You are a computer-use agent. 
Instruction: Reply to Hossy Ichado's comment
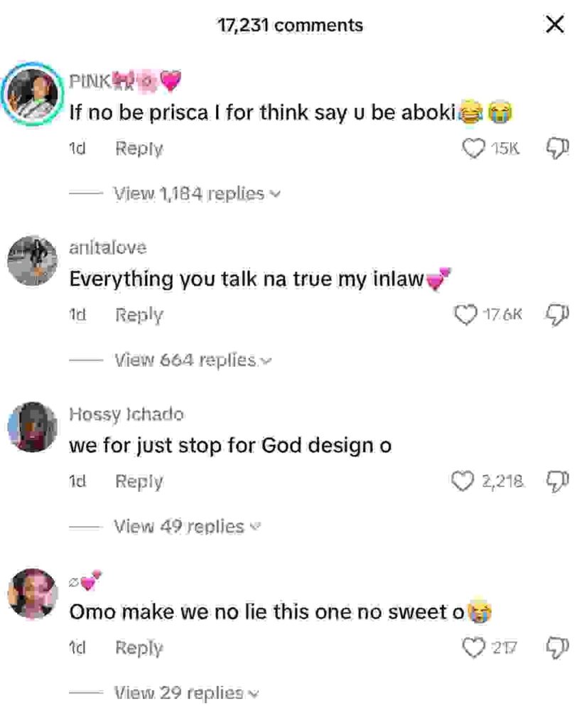(x=139, y=481)
